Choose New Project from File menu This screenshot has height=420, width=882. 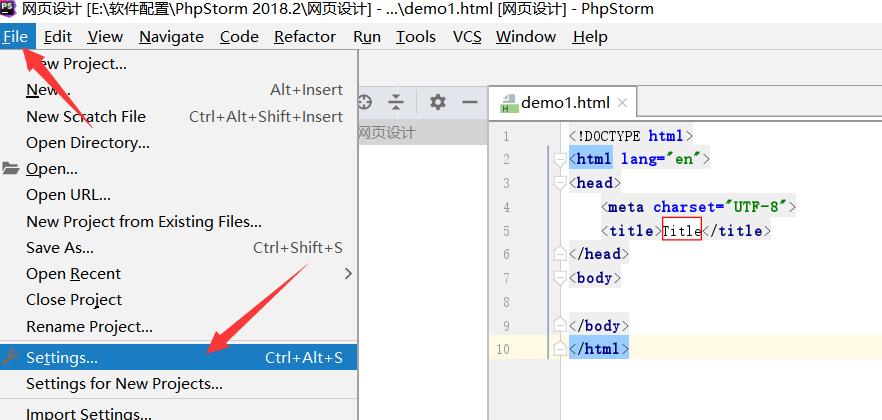coord(178,64)
